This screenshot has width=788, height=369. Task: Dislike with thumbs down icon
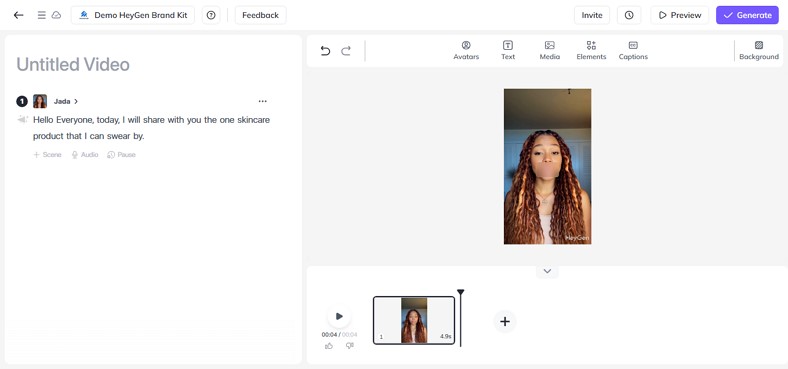(x=350, y=346)
